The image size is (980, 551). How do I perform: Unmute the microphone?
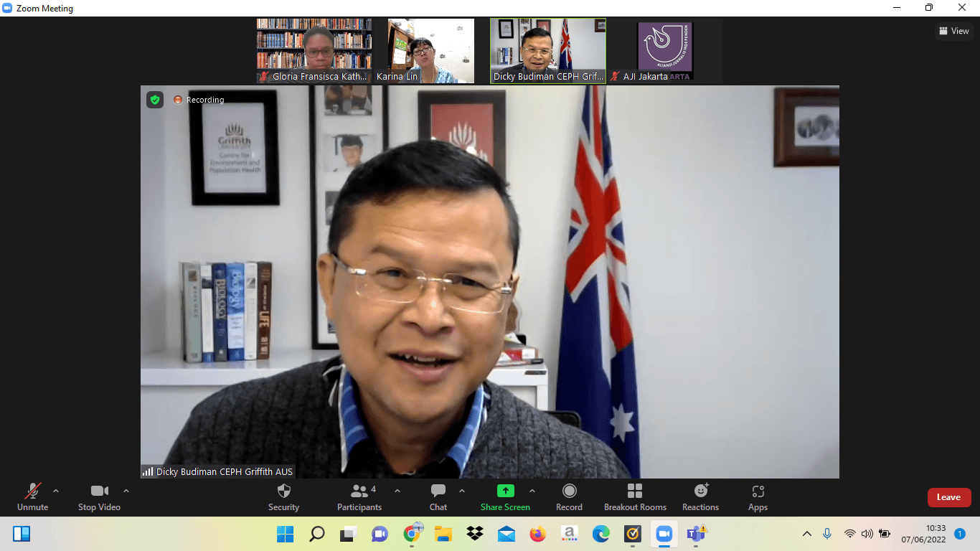[32, 497]
